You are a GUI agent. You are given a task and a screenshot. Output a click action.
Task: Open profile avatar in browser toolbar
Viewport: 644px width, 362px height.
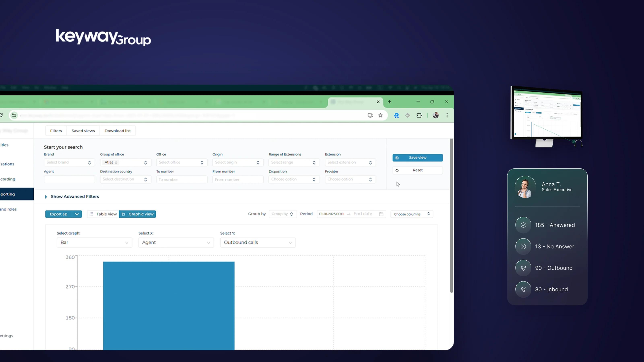pos(436,115)
